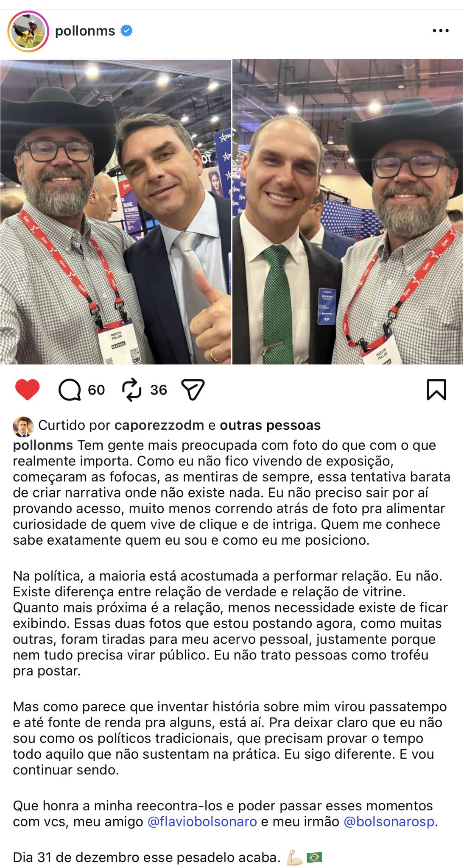The image size is (464, 868).
Task: Open the three-dot options menu
Action: [441, 31]
